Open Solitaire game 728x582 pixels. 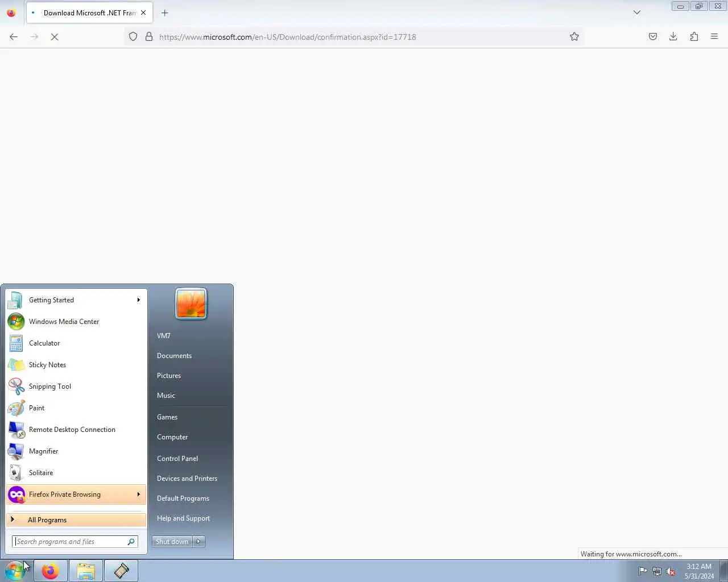tap(76, 473)
